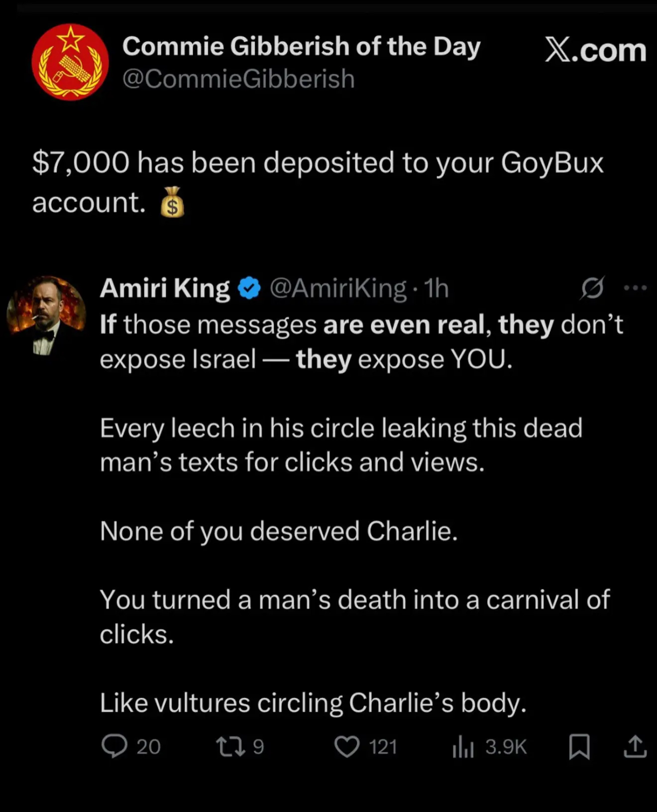This screenshot has width=657, height=812.
Task: Click the "Commie Gibberish of the Day" name
Action: coord(301,46)
